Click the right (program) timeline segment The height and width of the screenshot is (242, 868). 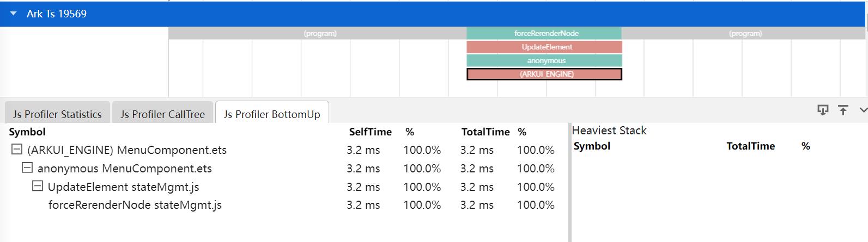(745, 33)
